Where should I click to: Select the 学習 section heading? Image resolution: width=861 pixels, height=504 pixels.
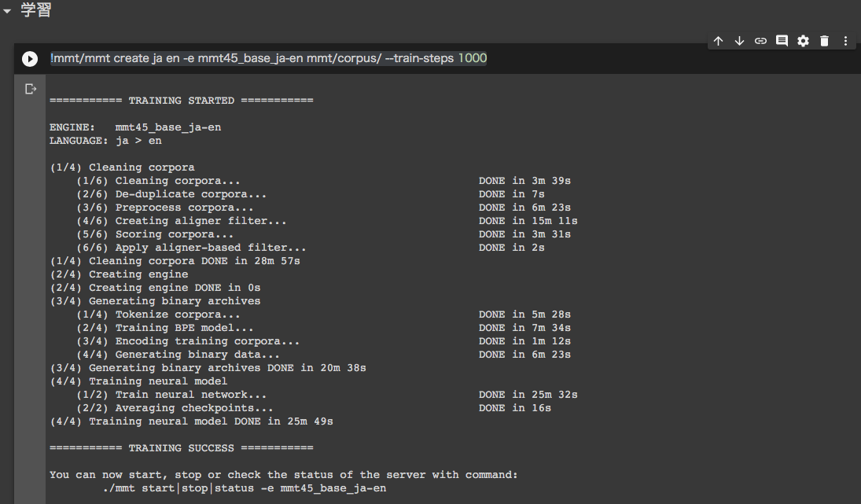(36, 10)
